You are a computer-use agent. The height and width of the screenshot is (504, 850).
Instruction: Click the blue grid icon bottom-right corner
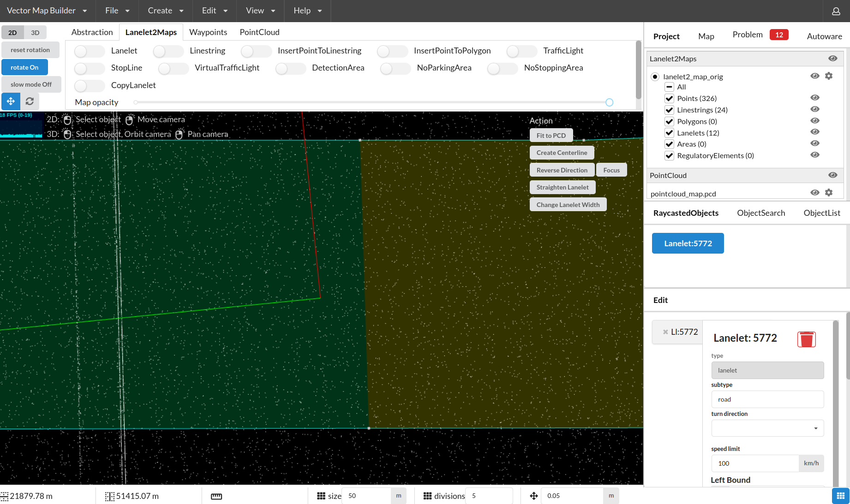click(x=840, y=496)
